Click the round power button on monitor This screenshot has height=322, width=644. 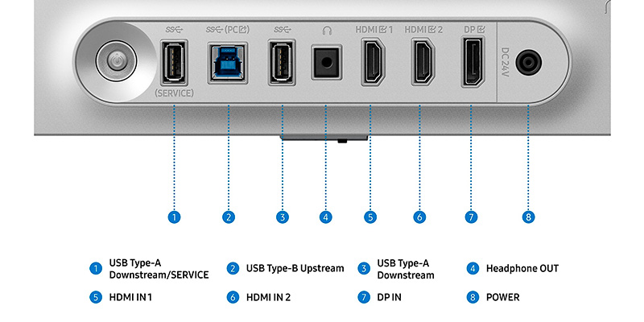[x=117, y=62]
